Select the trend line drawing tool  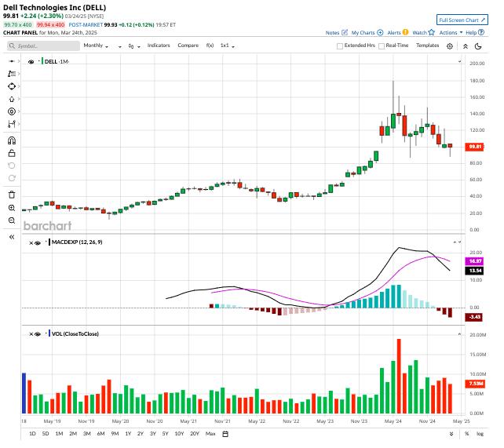(x=12, y=74)
